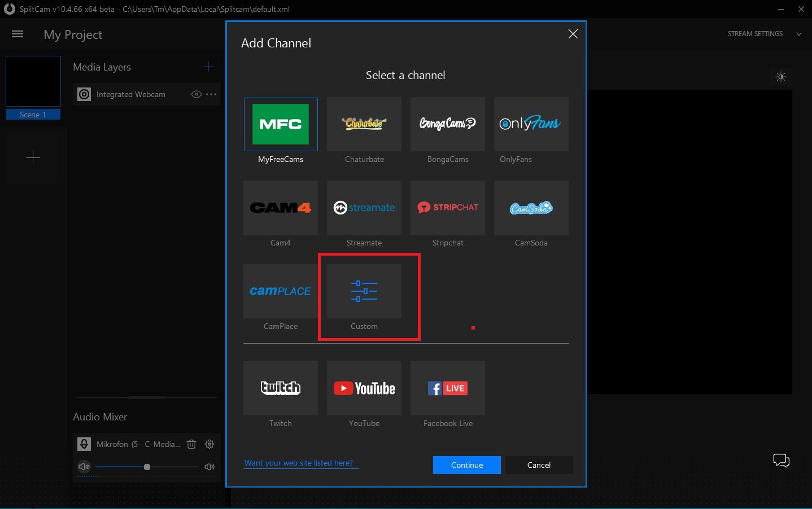Select the Integrated Webcam layer
Image resolution: width=812 pixels, height=509 pixels.
147,94
